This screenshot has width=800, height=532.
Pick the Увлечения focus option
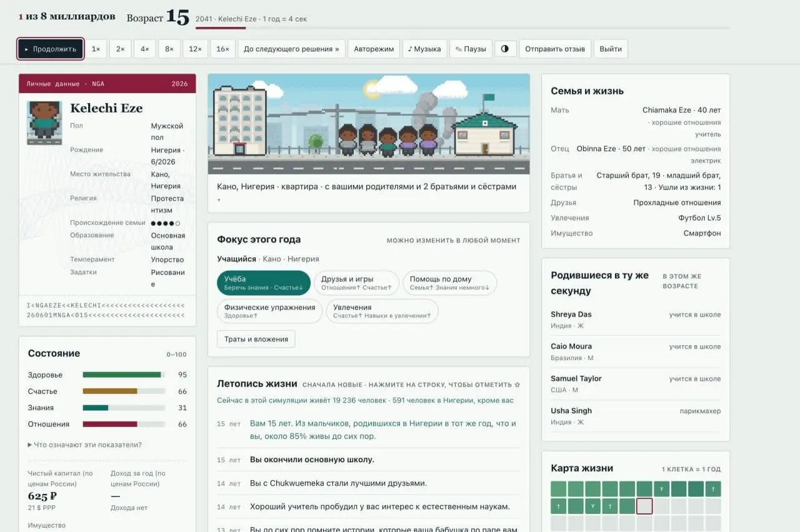[382, 311]
